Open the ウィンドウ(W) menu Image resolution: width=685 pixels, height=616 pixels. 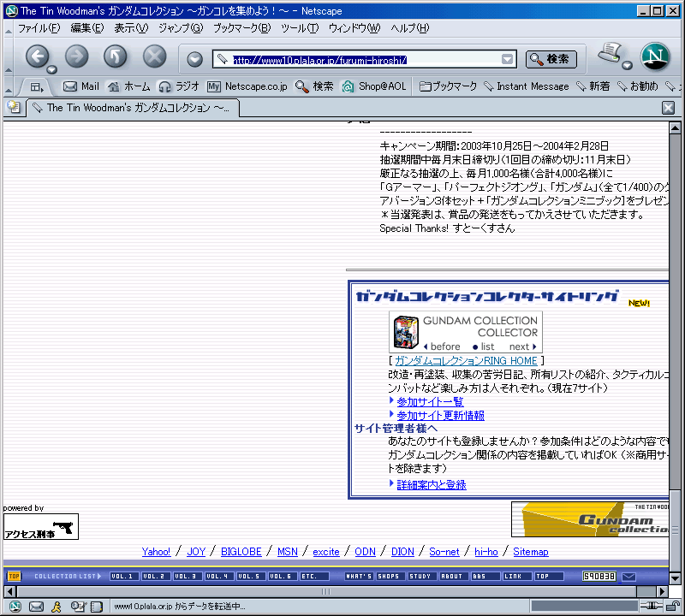click(x=354, y=28)
